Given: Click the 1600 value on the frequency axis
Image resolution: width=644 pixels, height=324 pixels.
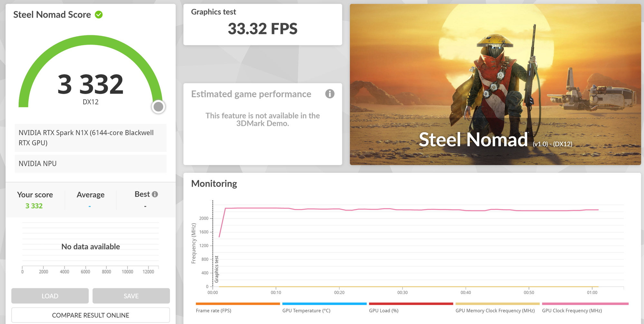Looking at the screenshot, I should (x=204, y=232).
